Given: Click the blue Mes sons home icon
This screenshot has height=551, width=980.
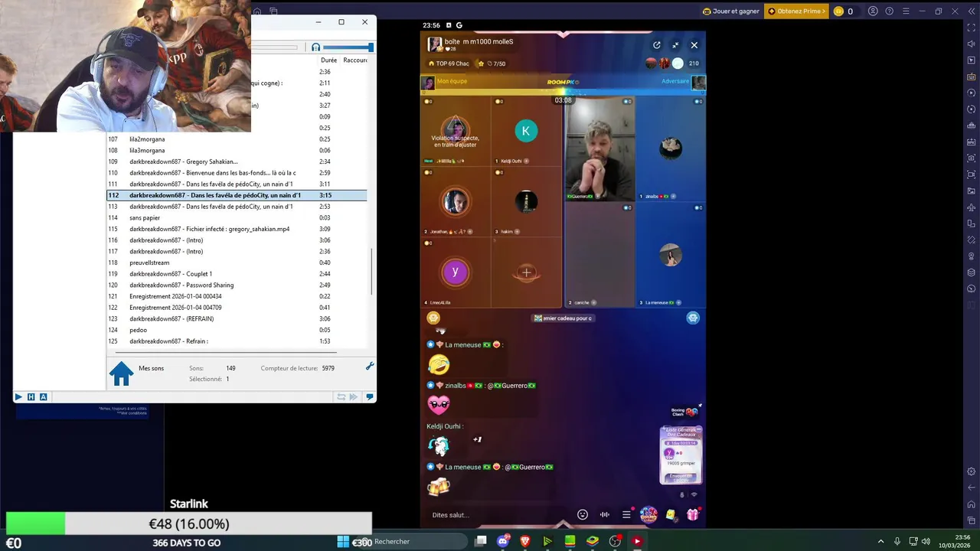Looking at the screenshot, I should click(x=121, y=373).
